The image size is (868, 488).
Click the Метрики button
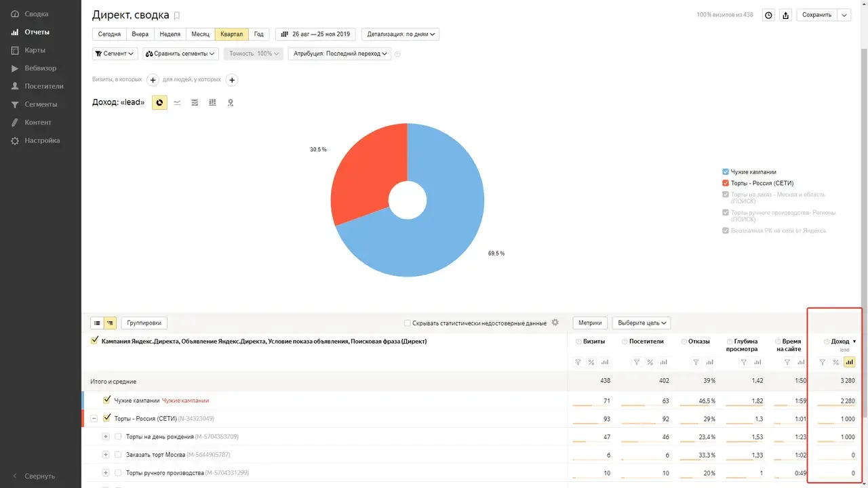(x=590, y=323)
